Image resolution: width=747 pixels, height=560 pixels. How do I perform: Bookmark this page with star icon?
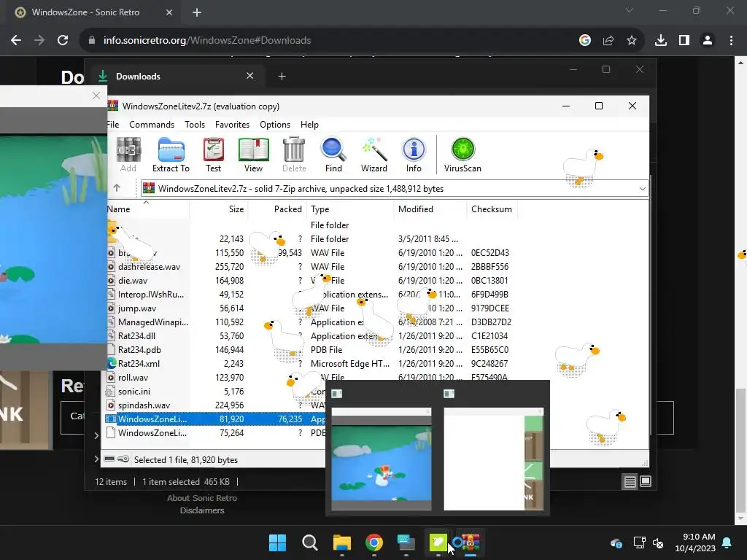[632, 41]
